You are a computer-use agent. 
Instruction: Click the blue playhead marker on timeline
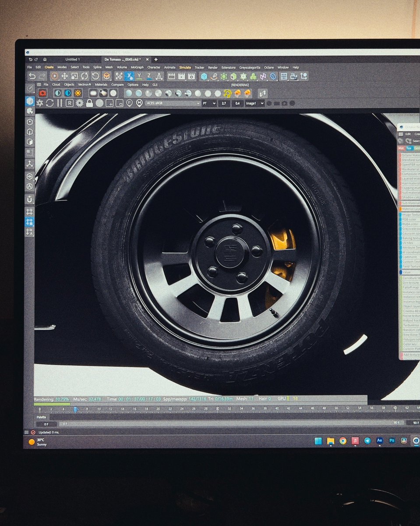[x=75, y=409]
